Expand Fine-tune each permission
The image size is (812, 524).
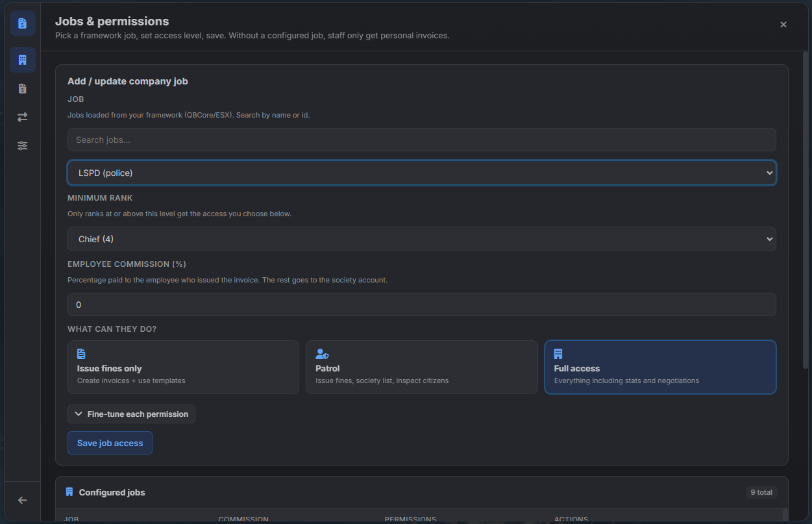pyautogui.click(x=131, y=414)
